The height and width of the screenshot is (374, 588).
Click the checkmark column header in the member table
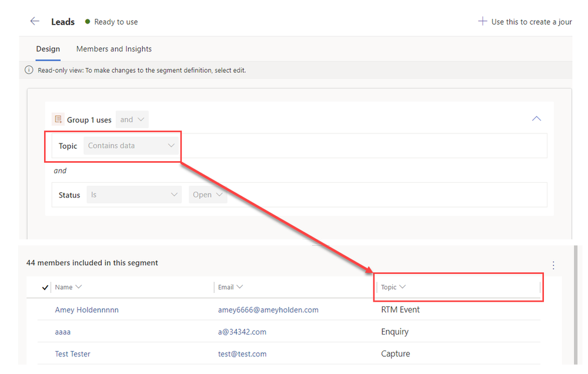[45, 287]
